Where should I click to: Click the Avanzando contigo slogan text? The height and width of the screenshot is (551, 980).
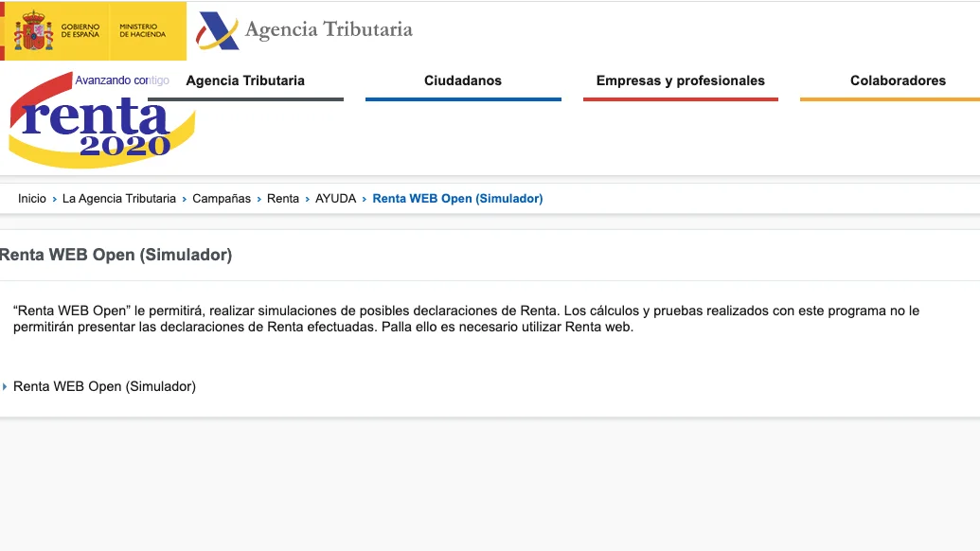[x=122, y=80]
